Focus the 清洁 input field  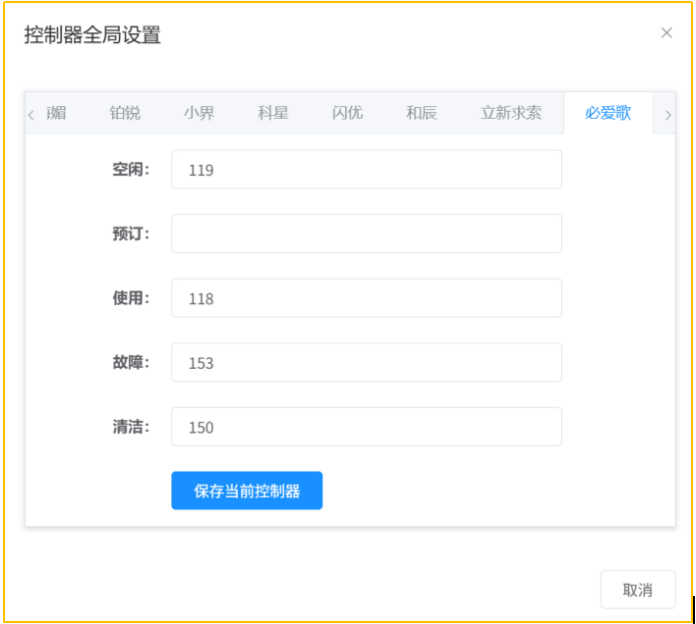pos(367,427)
